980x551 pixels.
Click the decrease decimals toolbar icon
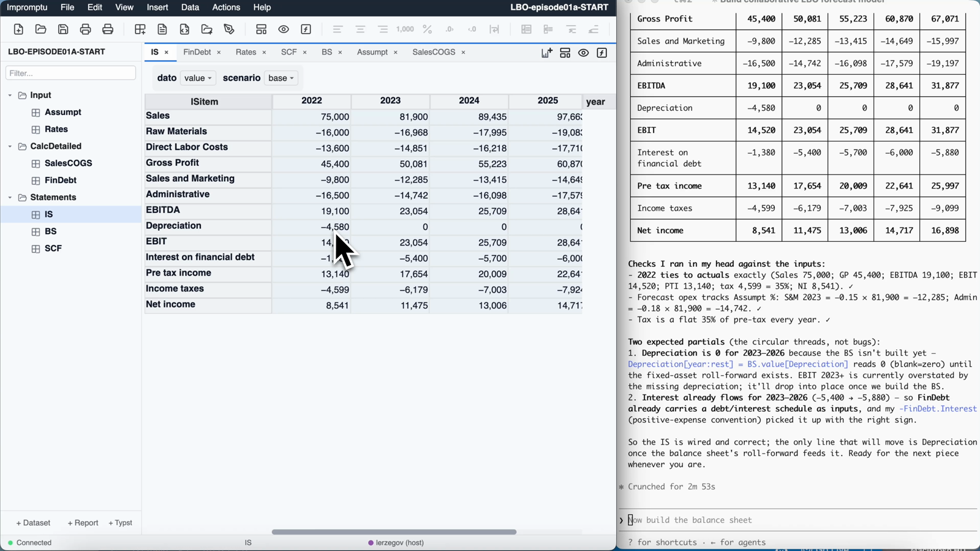tap(472, 29)
